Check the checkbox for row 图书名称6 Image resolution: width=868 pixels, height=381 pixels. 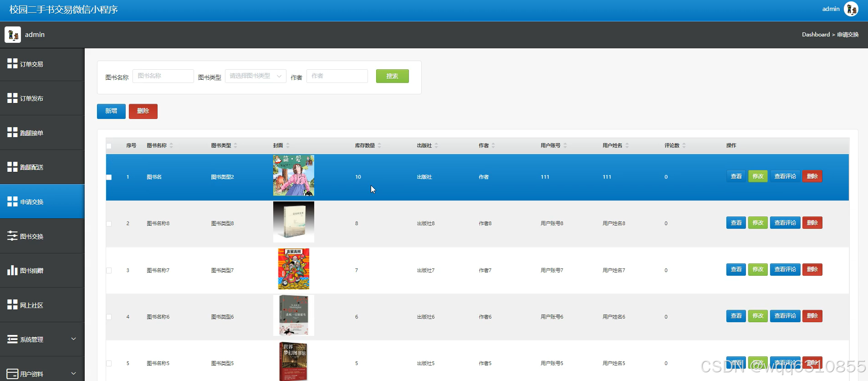(x=109, y=317)
